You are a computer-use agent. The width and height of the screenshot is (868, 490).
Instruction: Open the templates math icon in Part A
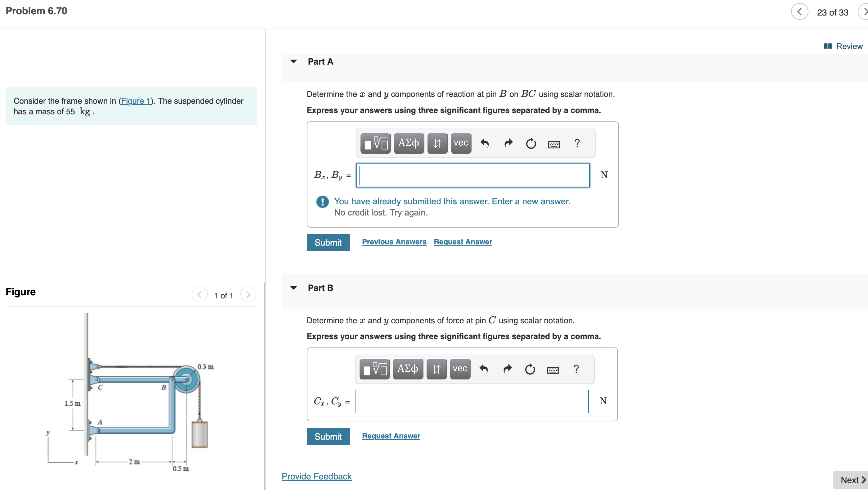tap(376, 143)
